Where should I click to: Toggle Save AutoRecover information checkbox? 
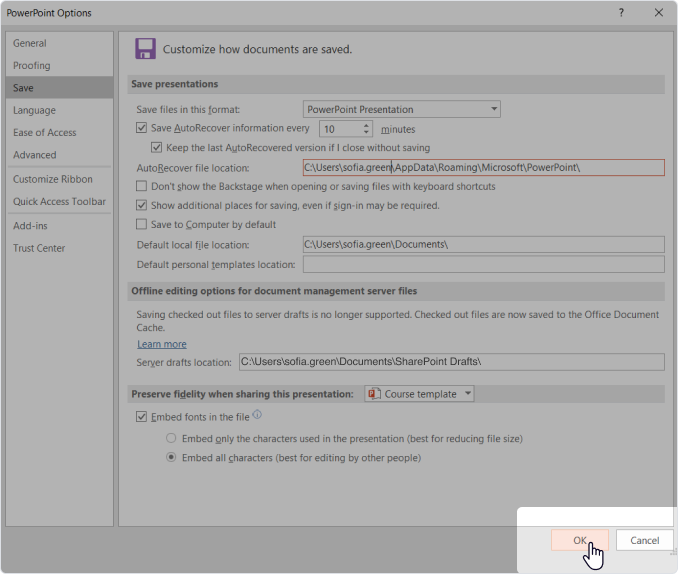(x=141, y=128)
